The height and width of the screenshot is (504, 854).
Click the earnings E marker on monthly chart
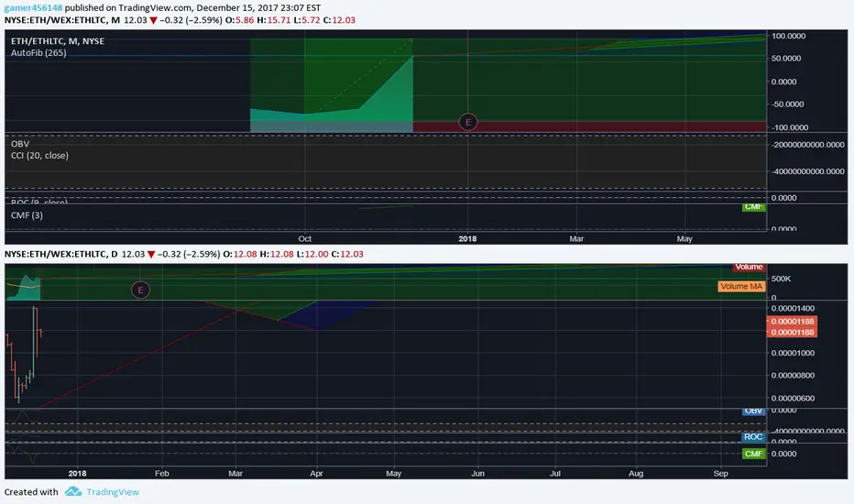click(468, 122)
